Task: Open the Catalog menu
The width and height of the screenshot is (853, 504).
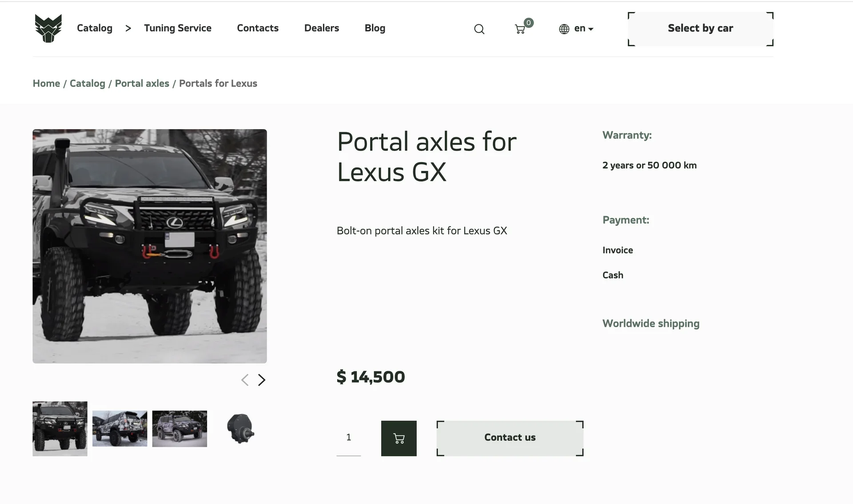Action: pyautogui.click(x=95, y=28)
